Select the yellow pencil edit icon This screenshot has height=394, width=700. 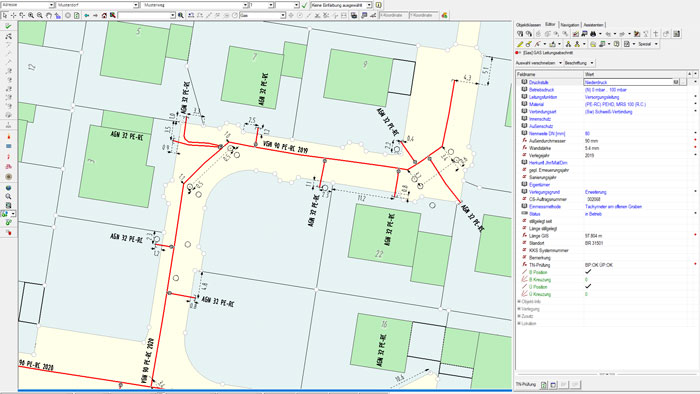(520, 44)
